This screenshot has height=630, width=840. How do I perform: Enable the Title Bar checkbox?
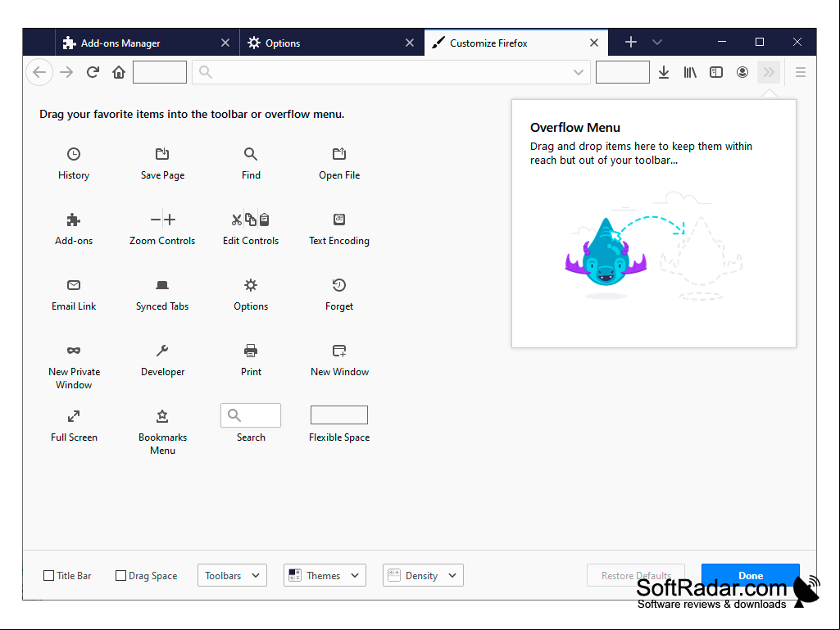click(x=48, y=575)
